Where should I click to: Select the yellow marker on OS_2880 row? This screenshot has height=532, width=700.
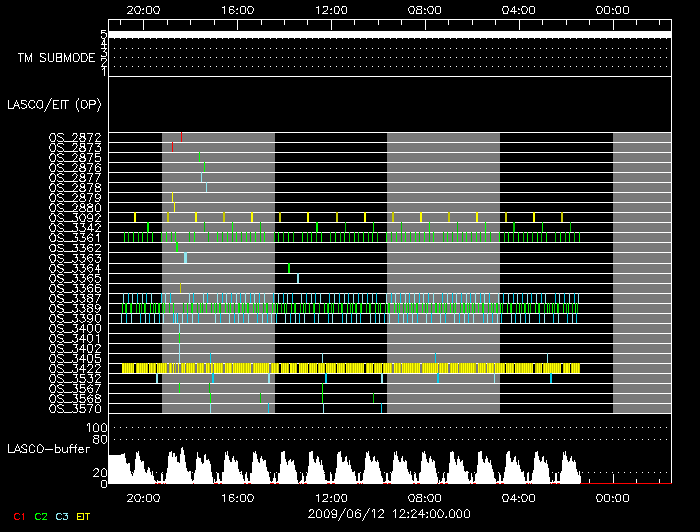(x=174, y=207)
